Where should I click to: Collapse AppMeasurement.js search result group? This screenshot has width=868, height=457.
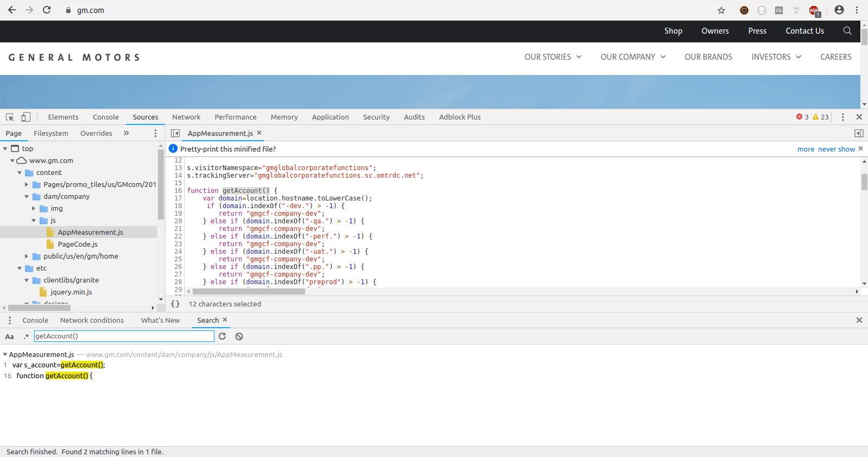point(5,354)
